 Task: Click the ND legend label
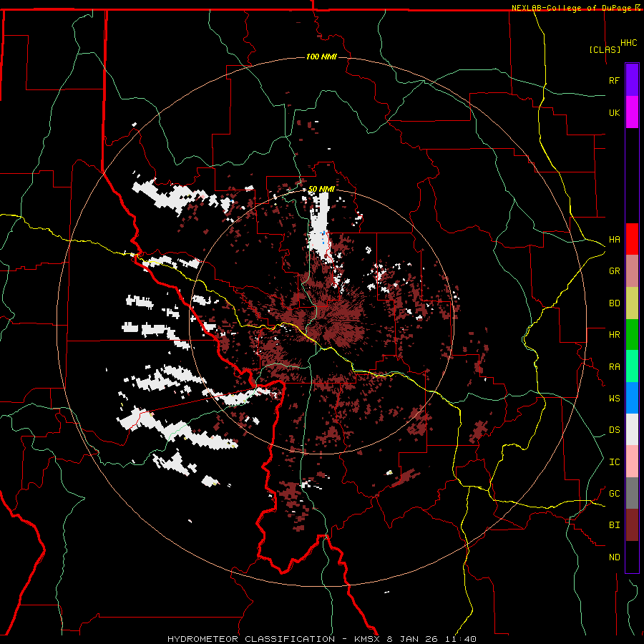[x=614, y=557]
